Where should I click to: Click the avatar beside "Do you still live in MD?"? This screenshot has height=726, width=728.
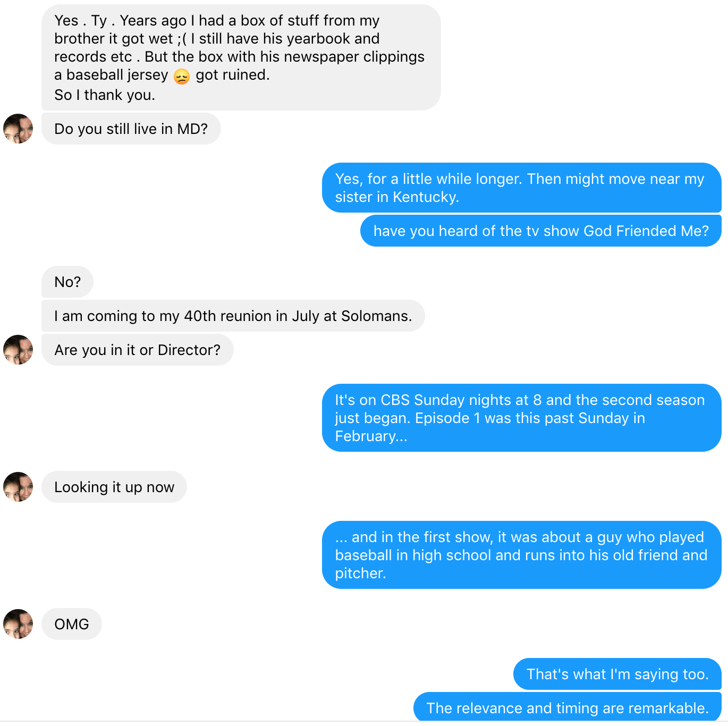pos(18,129)
